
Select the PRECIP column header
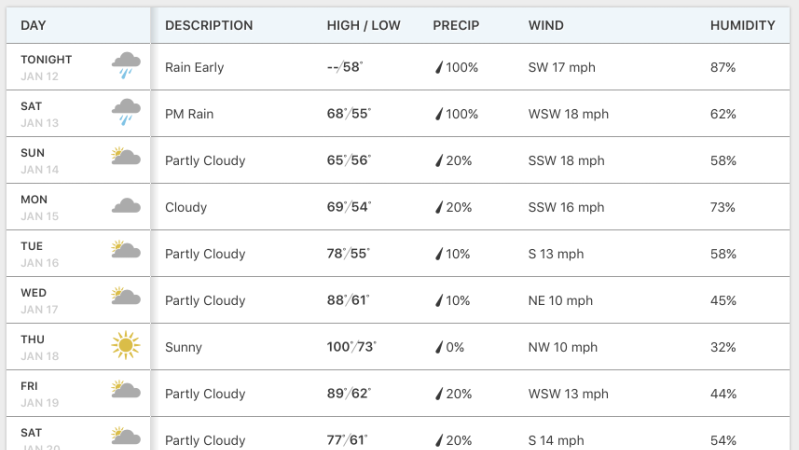[456, 25]
